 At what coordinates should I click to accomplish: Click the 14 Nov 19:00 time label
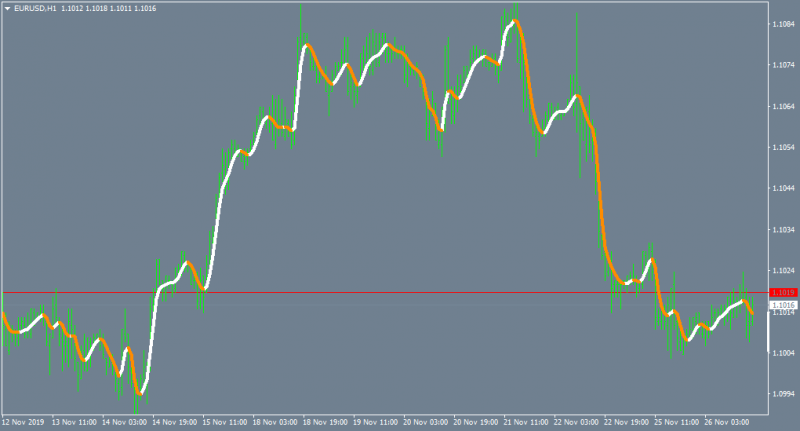(174, 422)
